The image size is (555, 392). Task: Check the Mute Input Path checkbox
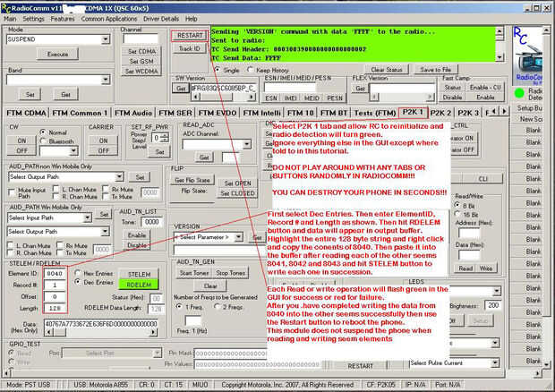coord(12,192)
